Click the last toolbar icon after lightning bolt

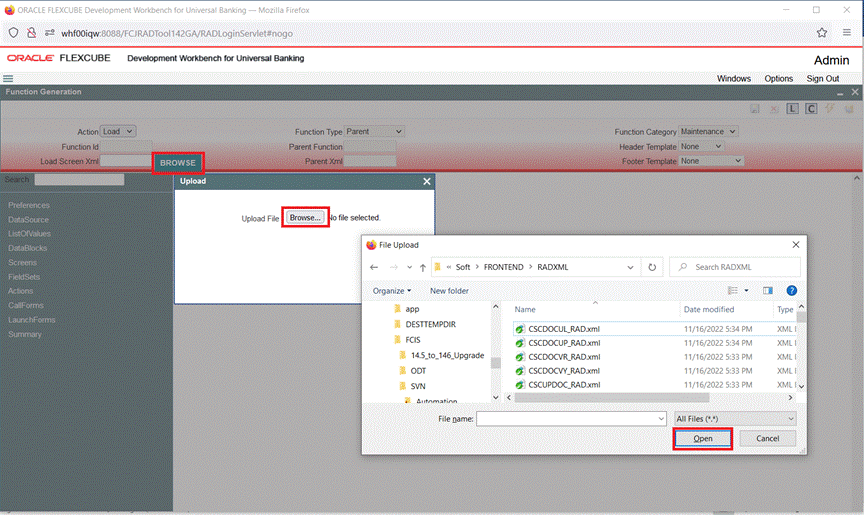click(849, 109)
